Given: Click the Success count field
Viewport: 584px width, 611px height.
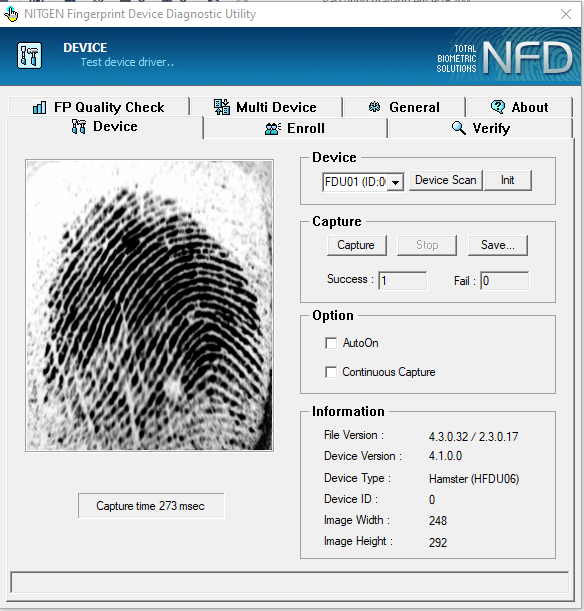Looking at the screenshot, I should coord(403,281).
